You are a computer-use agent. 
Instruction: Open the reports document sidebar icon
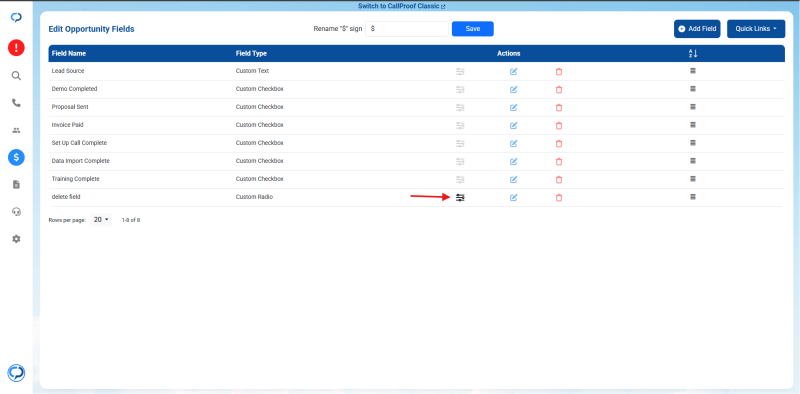(16, 184)
